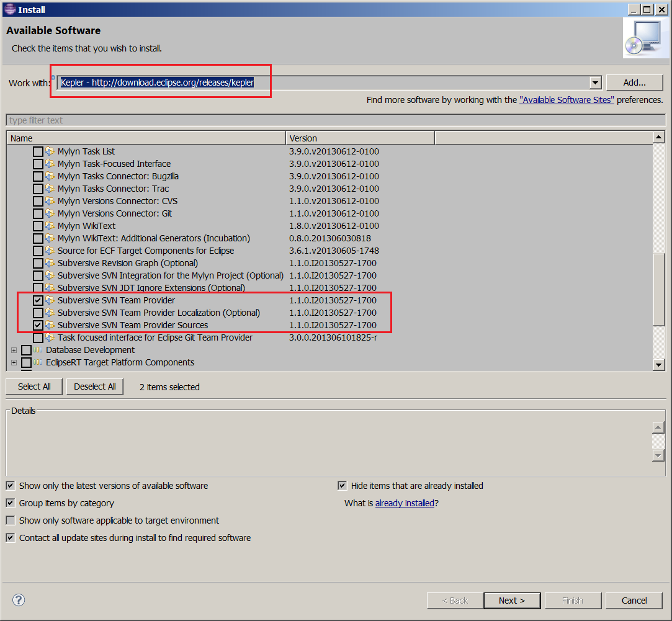Uncheck Subversive SVN Team Provider Sources

[x=38, y=325]
